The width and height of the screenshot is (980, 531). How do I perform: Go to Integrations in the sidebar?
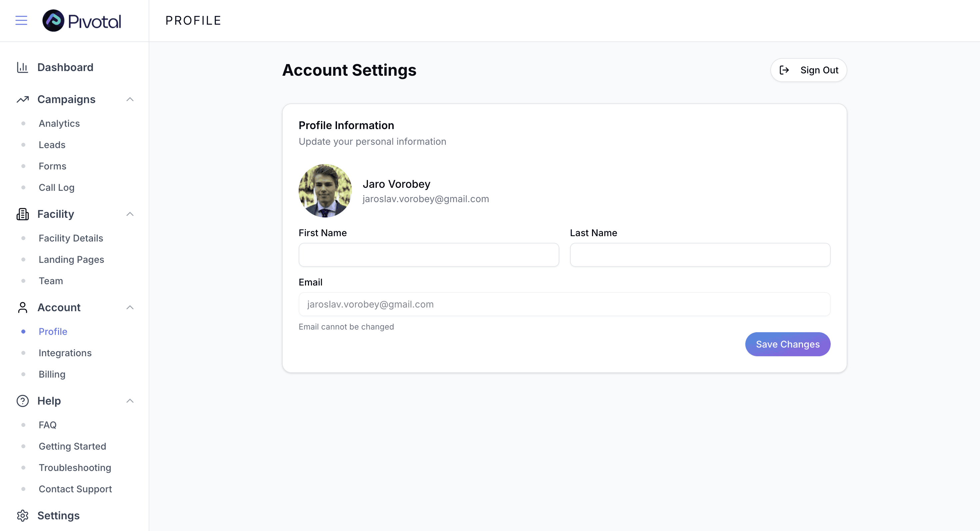pyautogui.click(x=65, y=353)
